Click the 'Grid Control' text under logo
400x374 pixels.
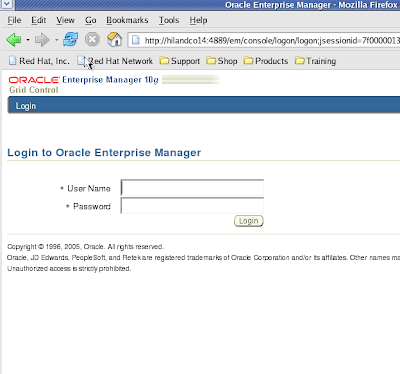(x=34, y=90)
